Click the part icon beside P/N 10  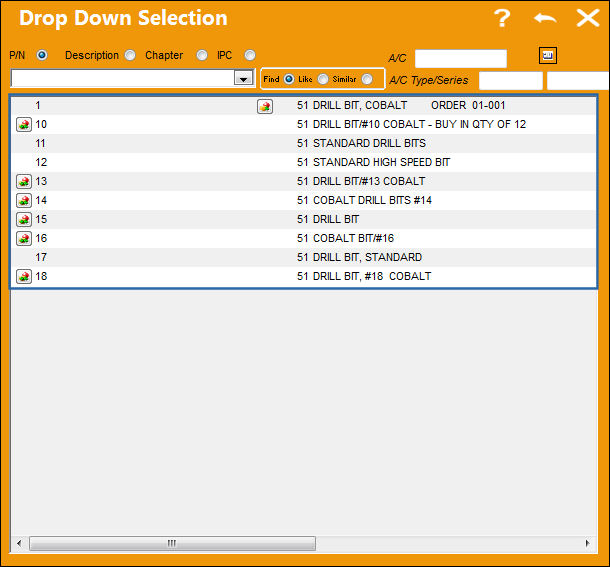[x=24, y=125]
